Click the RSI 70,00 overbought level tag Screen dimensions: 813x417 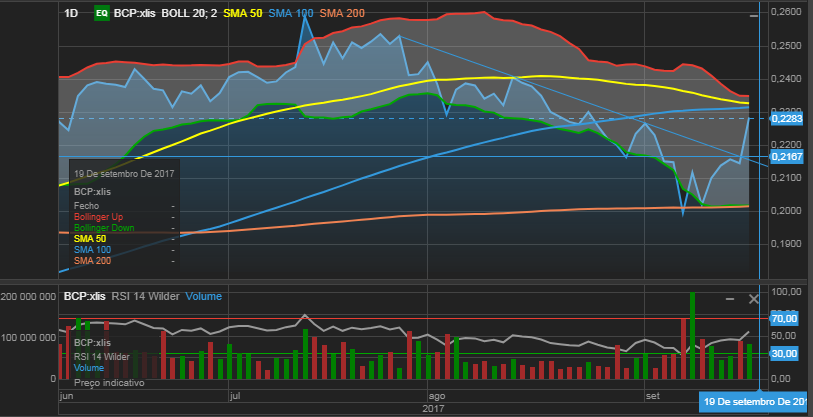(783, 318)
